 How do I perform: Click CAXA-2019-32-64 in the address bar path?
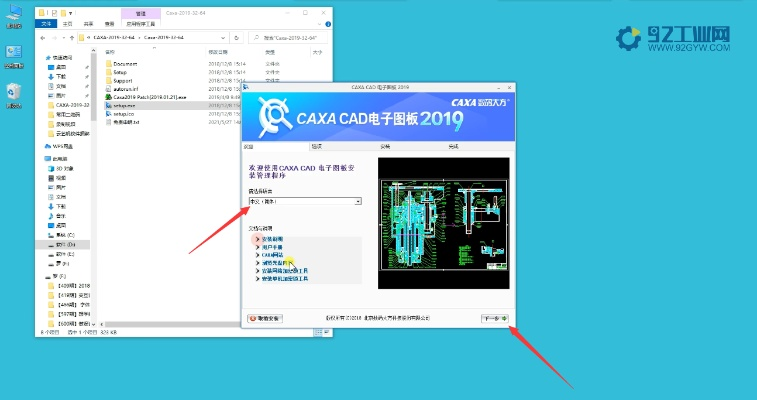coord(114,38)
